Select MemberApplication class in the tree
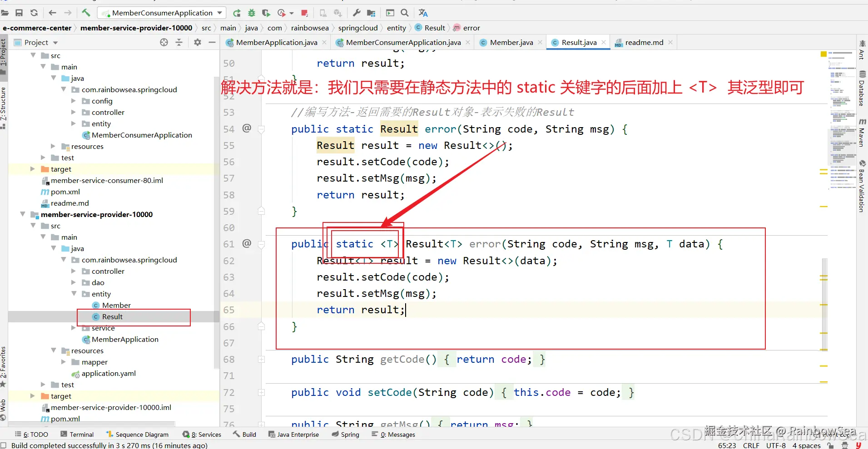 click(125, 339)
